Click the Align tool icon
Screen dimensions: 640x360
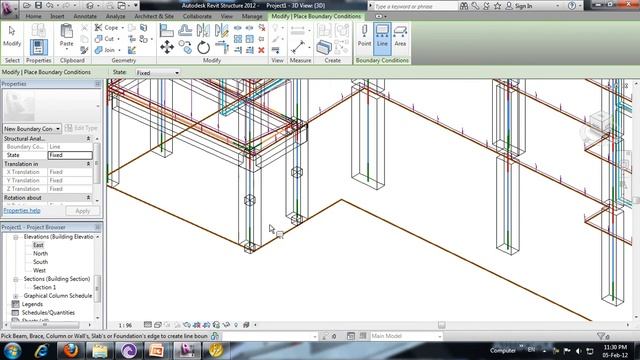click(167, 30)
